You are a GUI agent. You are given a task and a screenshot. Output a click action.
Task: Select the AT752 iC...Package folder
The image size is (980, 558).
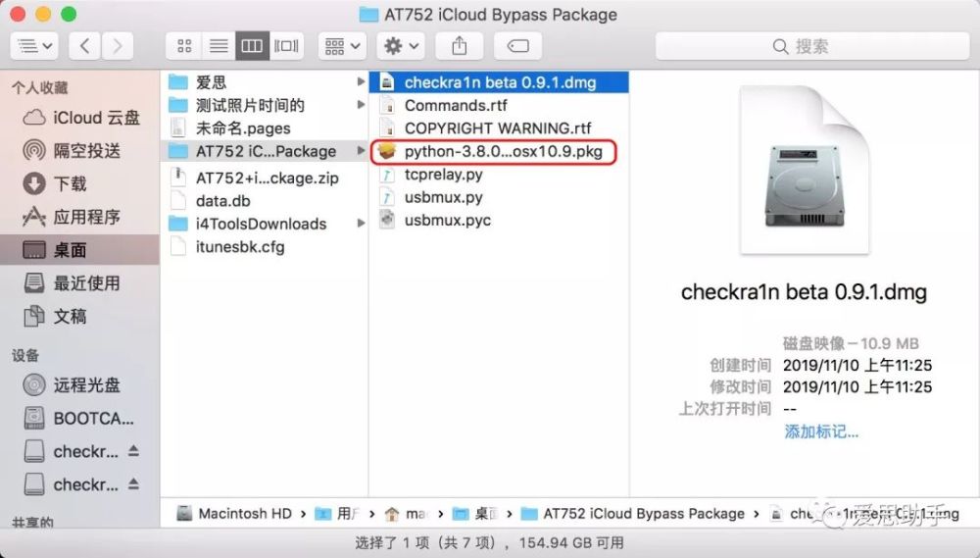[x=264, y=151]
